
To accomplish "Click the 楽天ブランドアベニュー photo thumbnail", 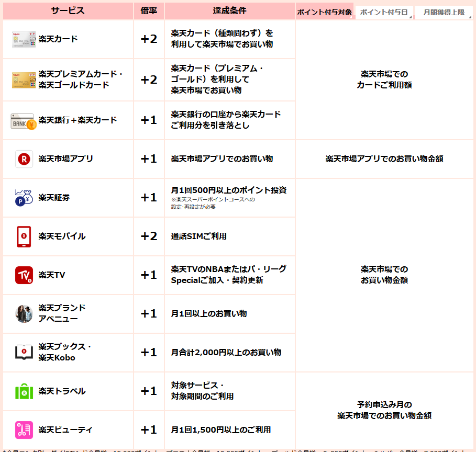I will [x=24, y=314].
